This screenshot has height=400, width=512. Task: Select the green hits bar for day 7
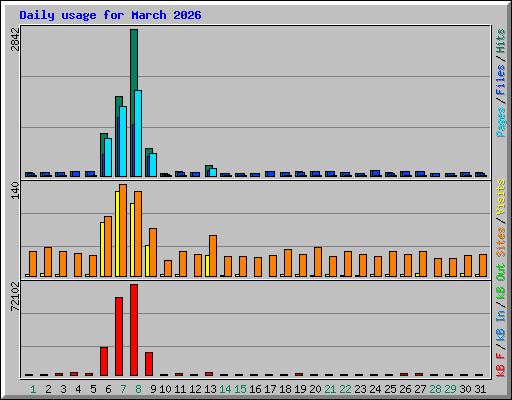[119, 102]
